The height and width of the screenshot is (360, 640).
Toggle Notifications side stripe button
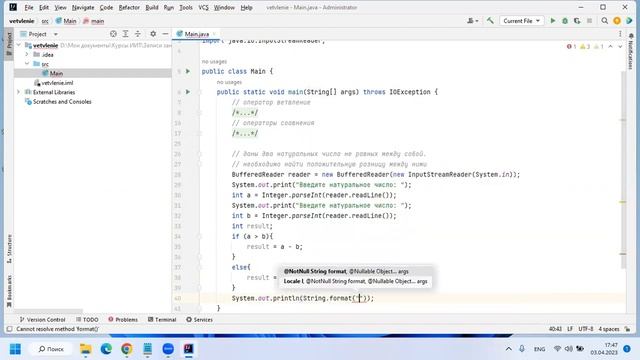631,52
